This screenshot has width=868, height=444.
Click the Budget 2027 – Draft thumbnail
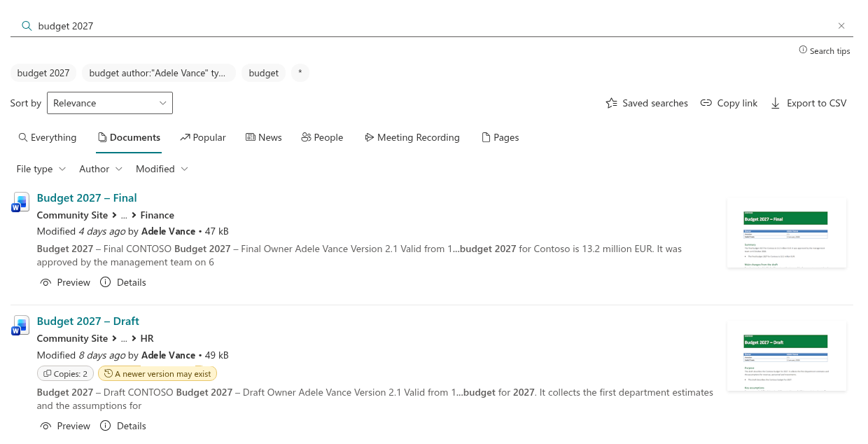[787, 356]
